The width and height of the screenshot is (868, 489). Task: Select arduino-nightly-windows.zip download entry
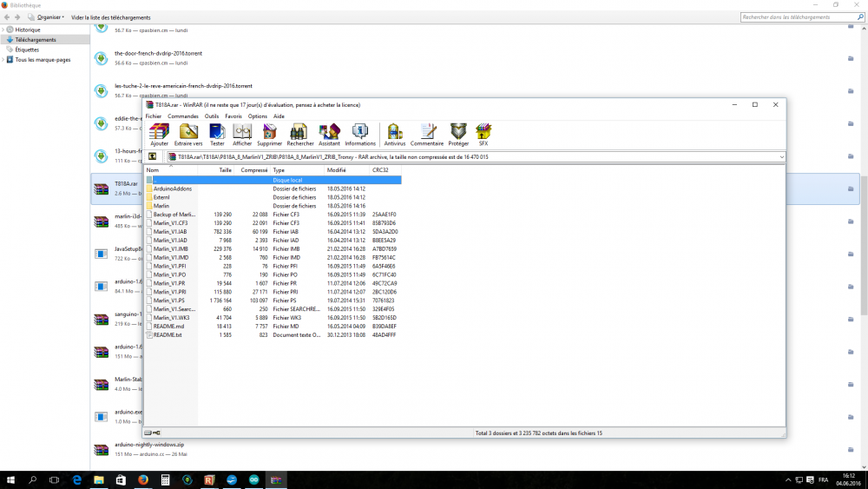[x=475, y=449]
